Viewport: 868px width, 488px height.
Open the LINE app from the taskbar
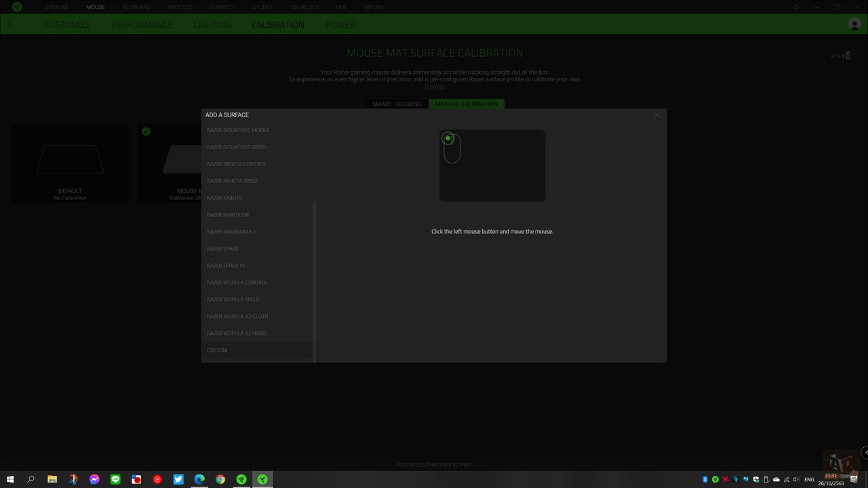click(x=115, y=479)
